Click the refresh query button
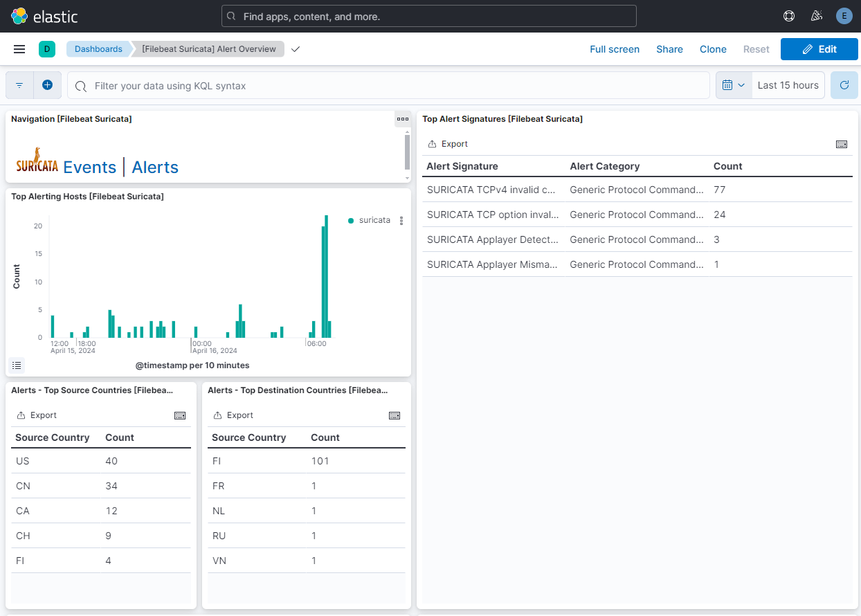 844,85
